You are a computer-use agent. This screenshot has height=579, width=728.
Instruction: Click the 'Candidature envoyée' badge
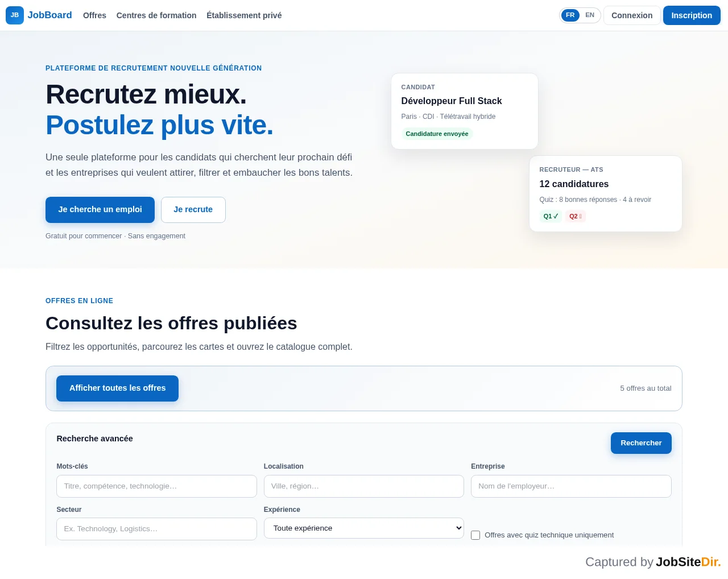click(x=437, y=134)
